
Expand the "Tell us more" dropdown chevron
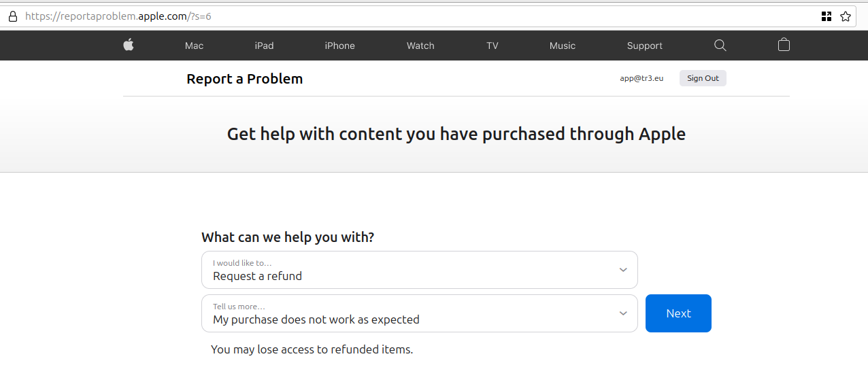(x=623, y=313)
